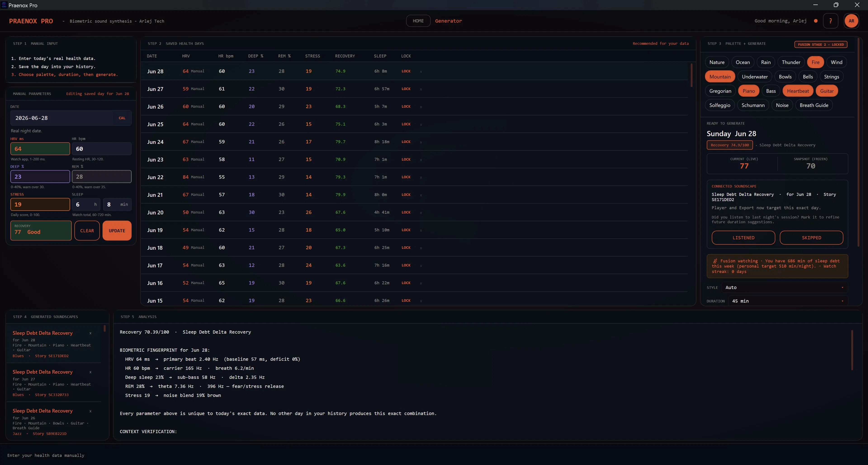The image size is (868, 465).
Task: Delete the Jun 17 saved day row
Action: [421, 266]
